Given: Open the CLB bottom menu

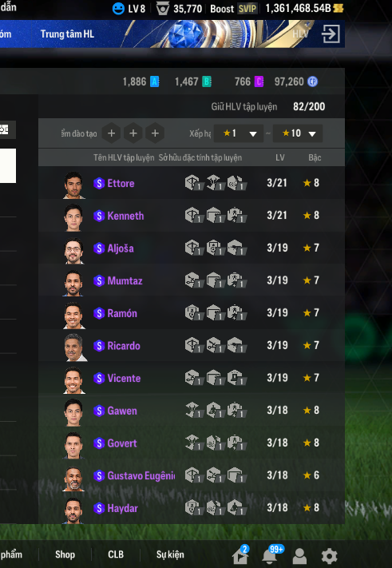Looking at the screenshot, I should pos(116,554).
